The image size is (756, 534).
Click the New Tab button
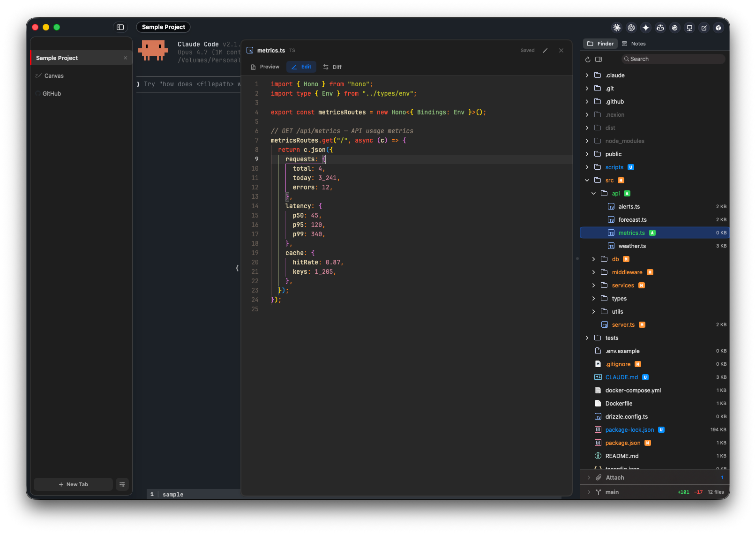(x=74, y=484)
